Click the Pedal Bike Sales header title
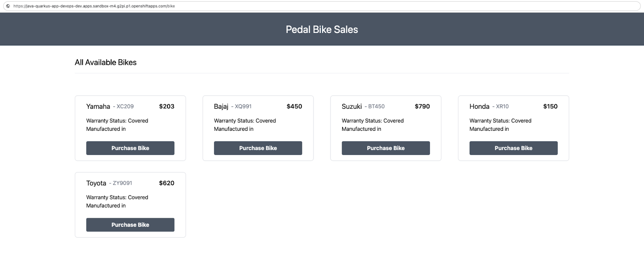Screen dimensions: 644x273 (322, 29)
